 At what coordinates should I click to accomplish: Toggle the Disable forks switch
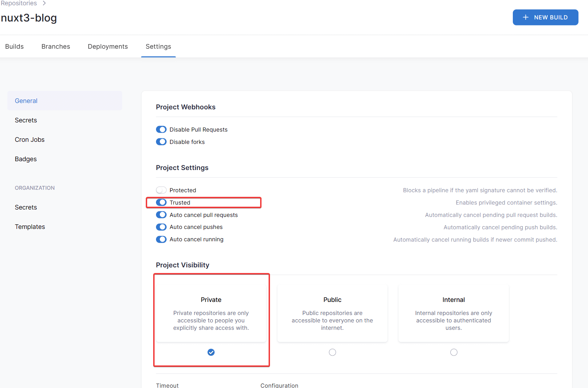coord(161,142)
